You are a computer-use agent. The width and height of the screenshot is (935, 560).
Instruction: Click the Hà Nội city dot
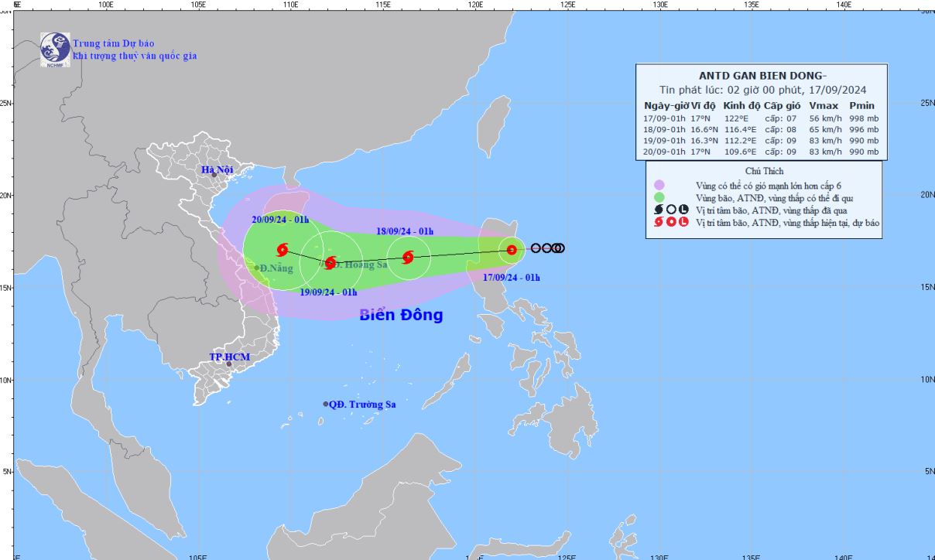coord(214,175)
